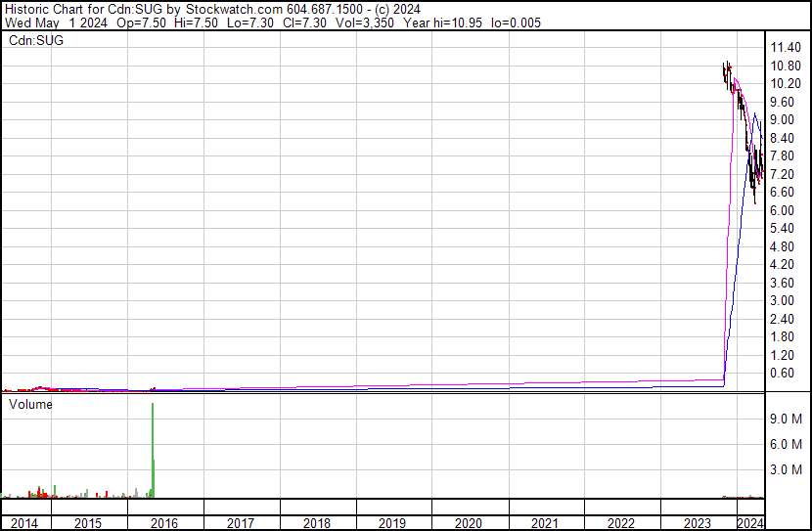The image size is (812, 531).
Task: Click the 2015 year label on timeline
Action: point(88,523)
